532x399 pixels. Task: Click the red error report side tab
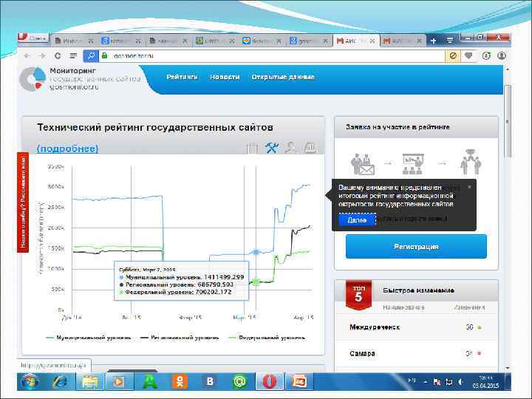pyautogui.click(x=23, y=202)
